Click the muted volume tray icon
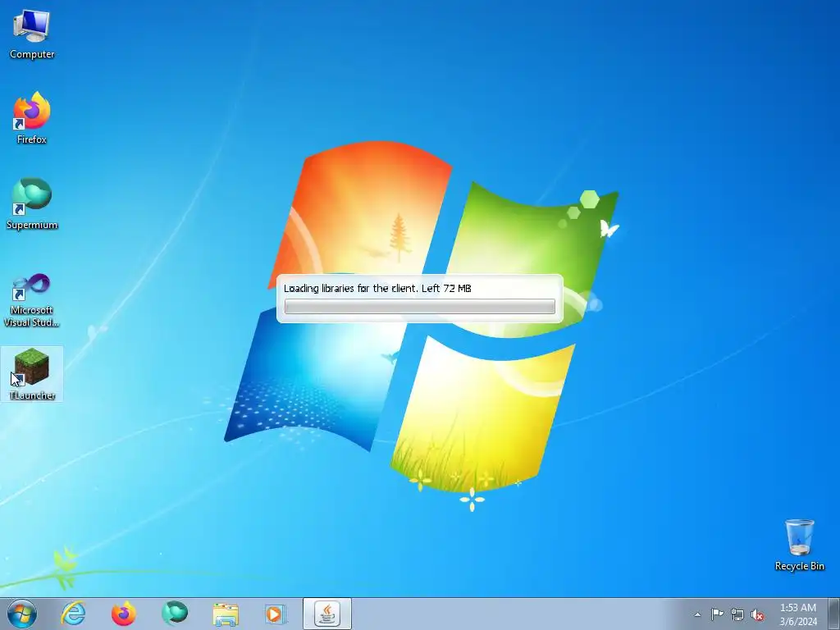Viewport: 840px width, 630px height. pyautogui.click(x=757, y=614)
